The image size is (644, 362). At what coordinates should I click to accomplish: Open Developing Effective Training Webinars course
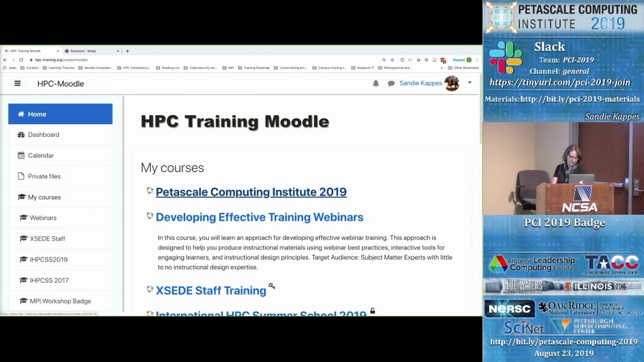tap(260, 217)
